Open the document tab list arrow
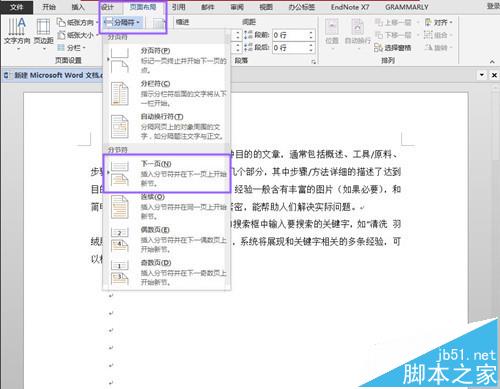Viewport: 500px width, 389px height. pyautogui.click(x=482, y=75)
